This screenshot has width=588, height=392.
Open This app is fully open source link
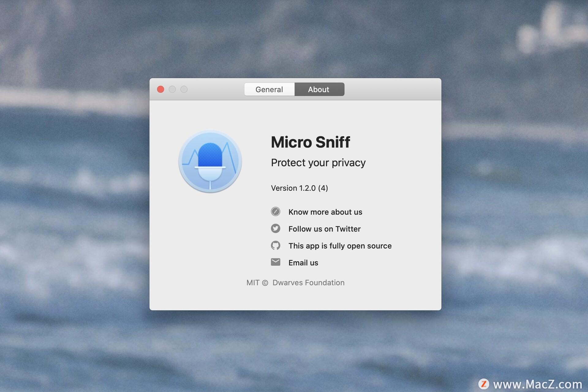(x=340, y=246)
